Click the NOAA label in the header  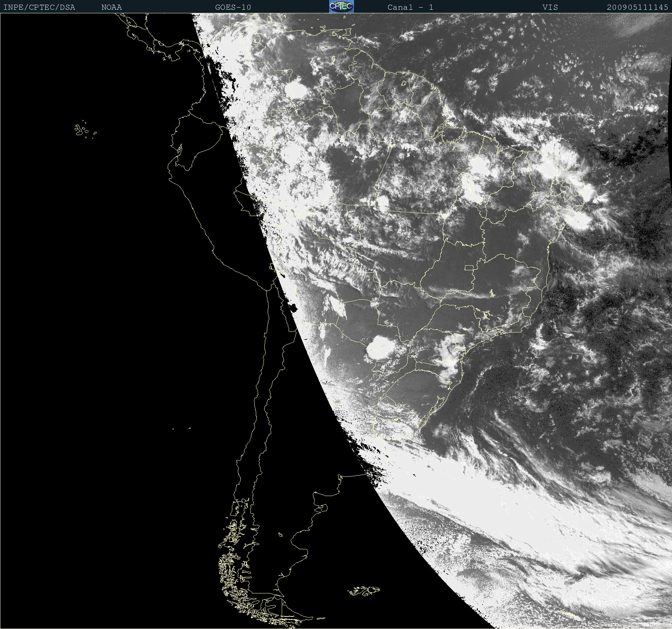pos(111,7)
